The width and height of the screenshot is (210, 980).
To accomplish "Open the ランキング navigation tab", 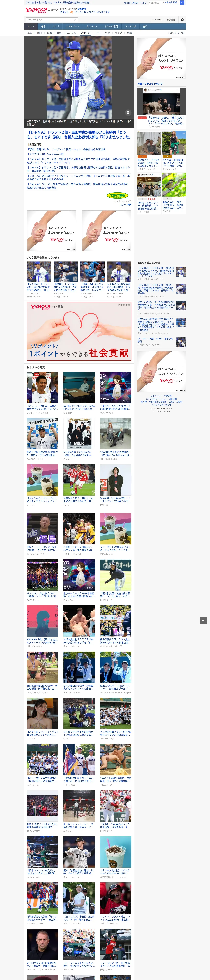I will [x=130, y=27].
